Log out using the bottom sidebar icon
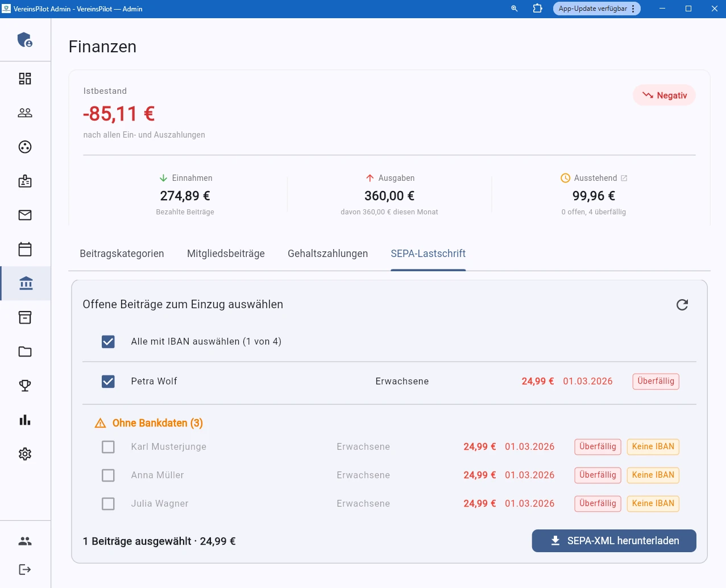The height and width of the screenshot is (588, 726). point(24,569)
